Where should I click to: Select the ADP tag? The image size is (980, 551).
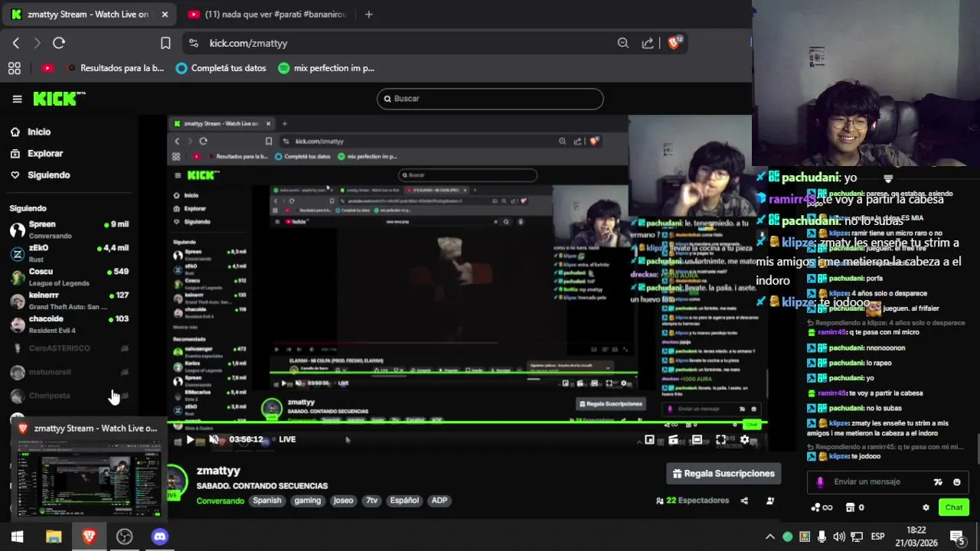coord(439,500)
